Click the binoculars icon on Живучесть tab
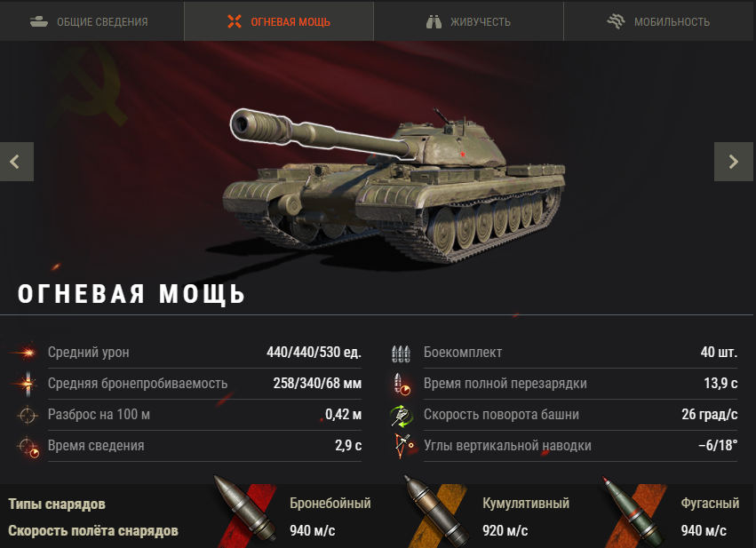This screenshot has width=756, height=548. coord(434,21)
